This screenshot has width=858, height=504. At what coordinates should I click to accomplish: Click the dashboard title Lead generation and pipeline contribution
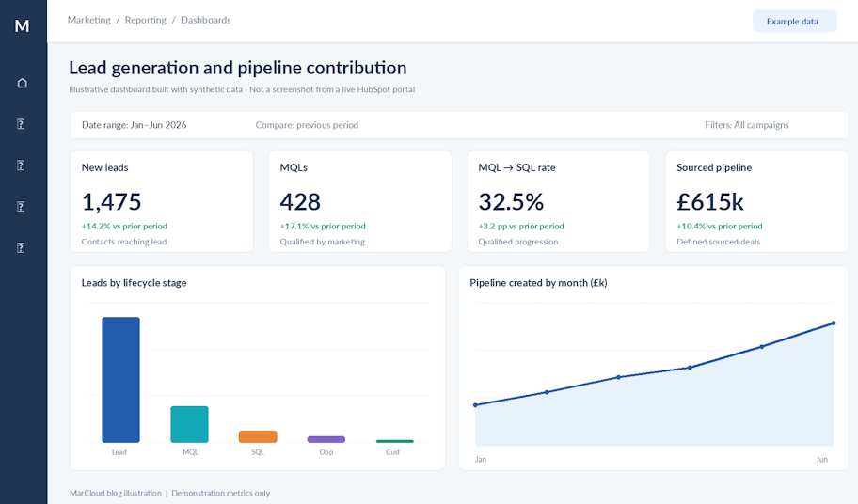[x=238, y=68]
